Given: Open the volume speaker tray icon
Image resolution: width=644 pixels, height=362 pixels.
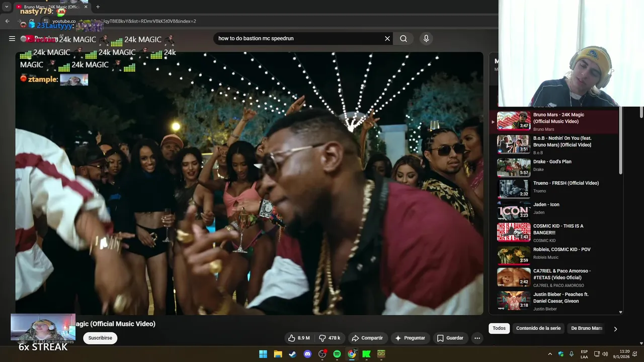Looking at the screenshot, I should (605, 354).
